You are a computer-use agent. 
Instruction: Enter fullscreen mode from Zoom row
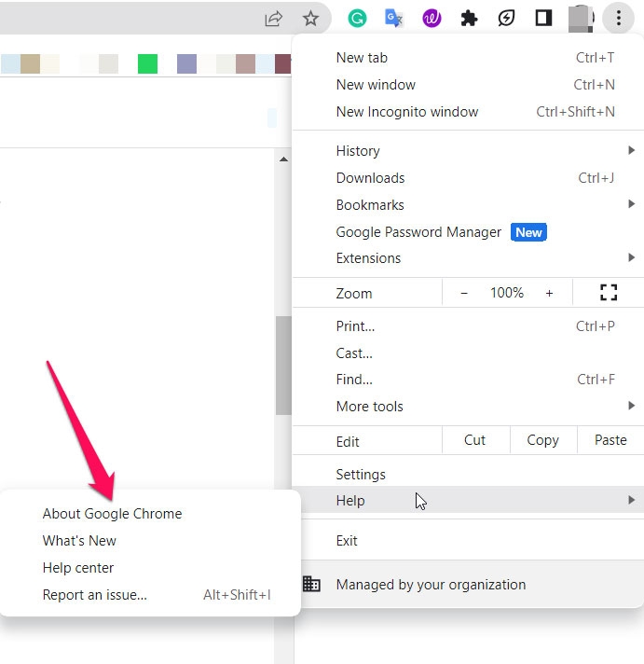[x=609, y=293]
